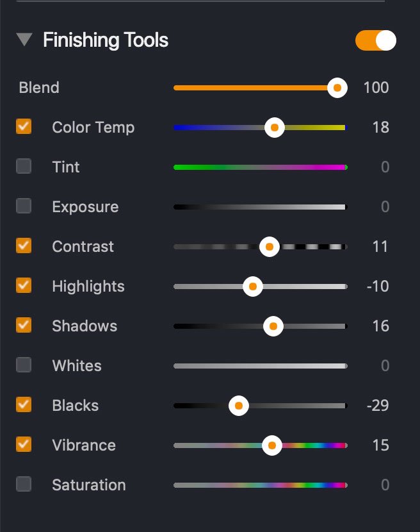Check the Whites checkbox

coord(24,365)
